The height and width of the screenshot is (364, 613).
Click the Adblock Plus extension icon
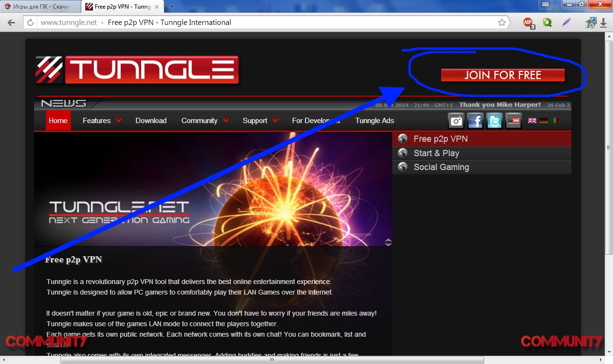(528, 23)
